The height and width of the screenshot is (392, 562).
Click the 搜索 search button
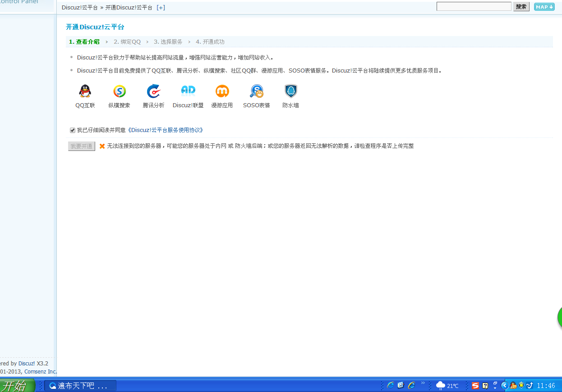521,7
